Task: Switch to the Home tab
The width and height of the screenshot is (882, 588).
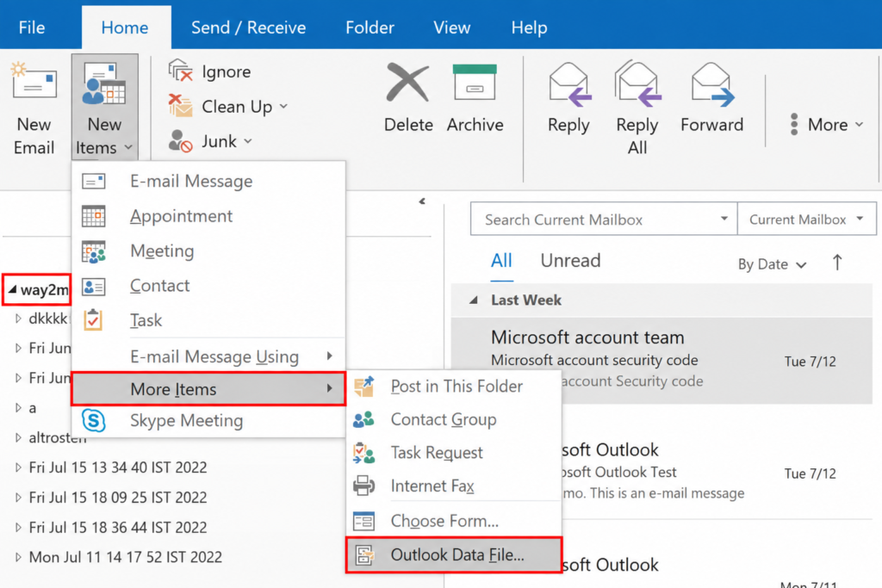Action: click(125, 27)
